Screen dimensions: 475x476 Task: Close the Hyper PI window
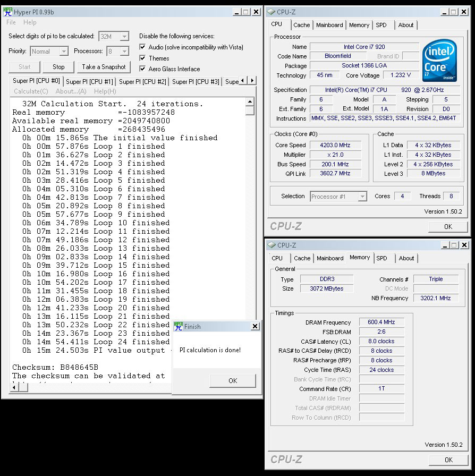(x=256, y=12)
